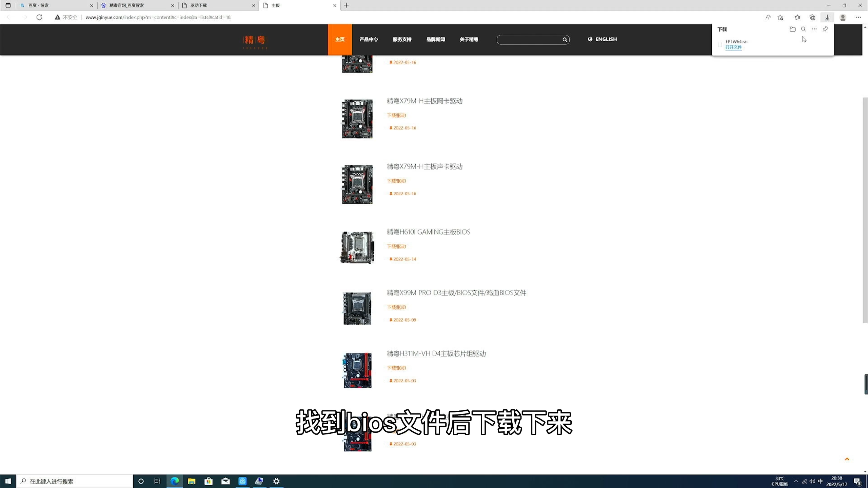Viewport: 868px width, 488px height.
Task: Click the page vertical scrollbar thumb
Action: pyautogui.click(x=865, y=210)
